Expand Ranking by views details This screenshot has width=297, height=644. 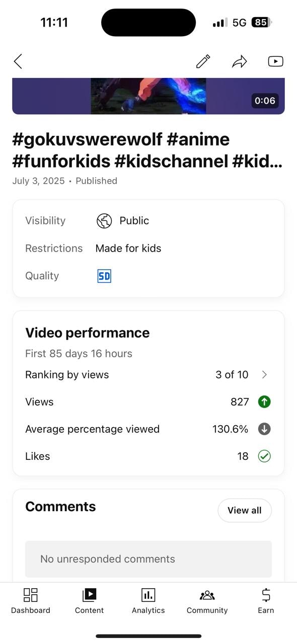265,374
